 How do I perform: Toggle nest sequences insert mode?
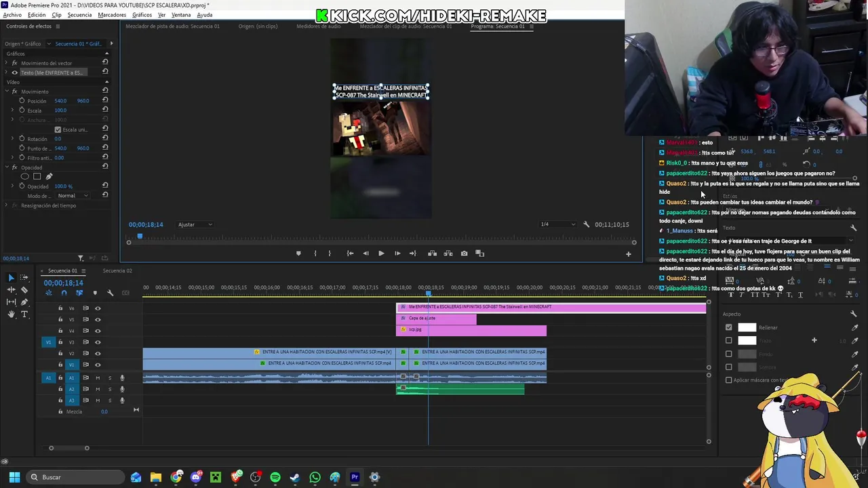(49, 293)
